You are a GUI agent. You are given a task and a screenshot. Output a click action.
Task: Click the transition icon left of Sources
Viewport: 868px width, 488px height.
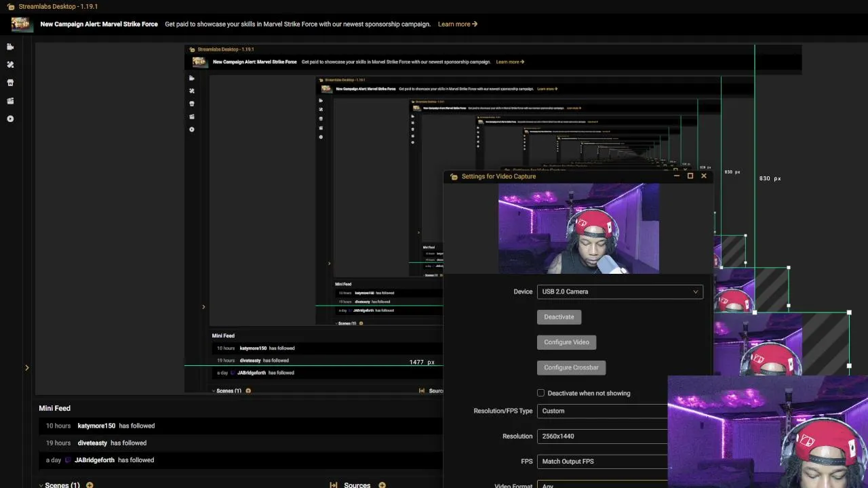[x=333, y=485]
